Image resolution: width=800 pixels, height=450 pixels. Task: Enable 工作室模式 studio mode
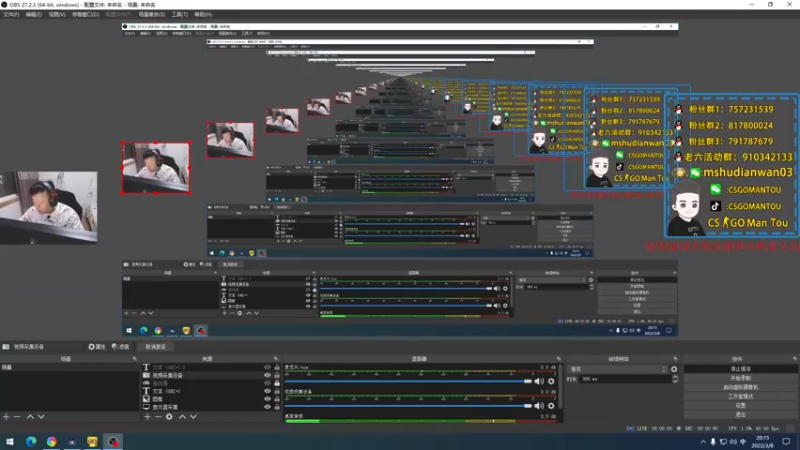click(x=740, y=396)
